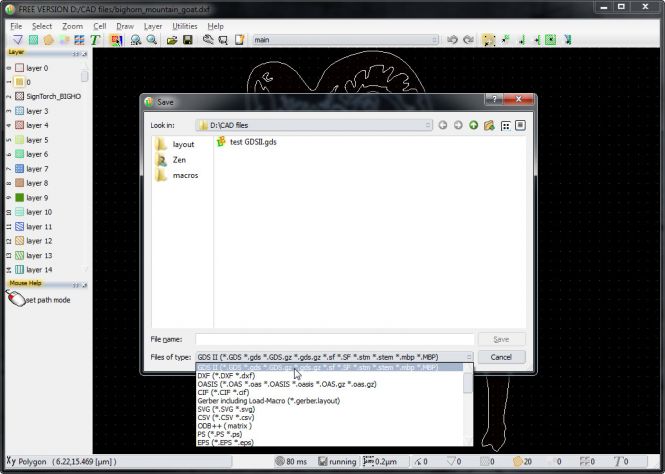Viewport: 665px width, 474px height.
Task: Go to parent directory with green up arrow
Action: 473,125
